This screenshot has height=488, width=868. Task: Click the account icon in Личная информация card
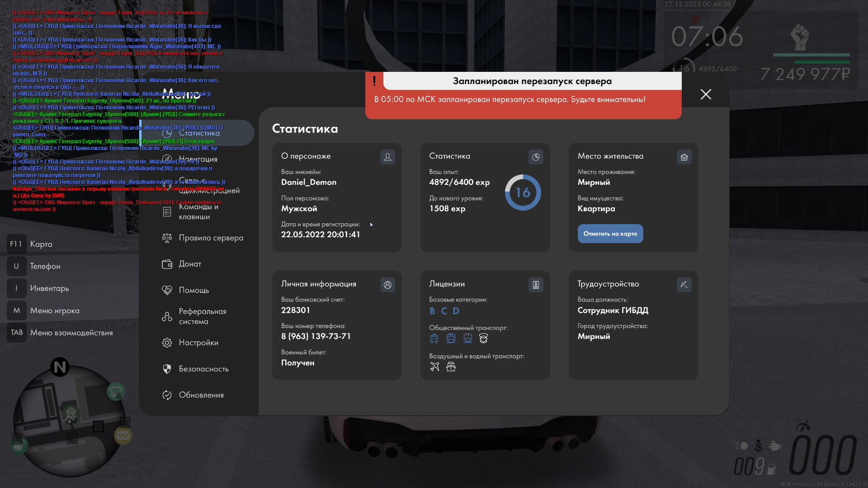[x=387, y=285]
